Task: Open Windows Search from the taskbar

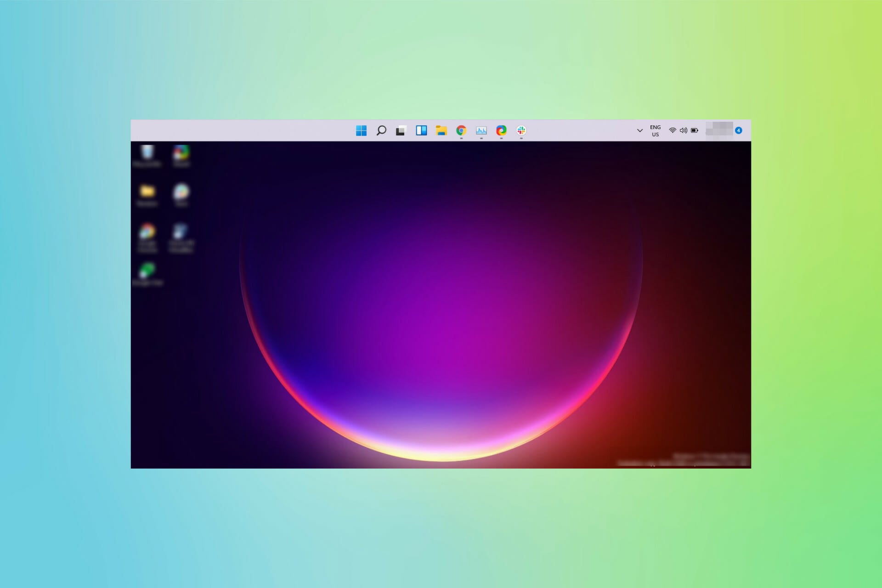Action: [x=381, y=131]
